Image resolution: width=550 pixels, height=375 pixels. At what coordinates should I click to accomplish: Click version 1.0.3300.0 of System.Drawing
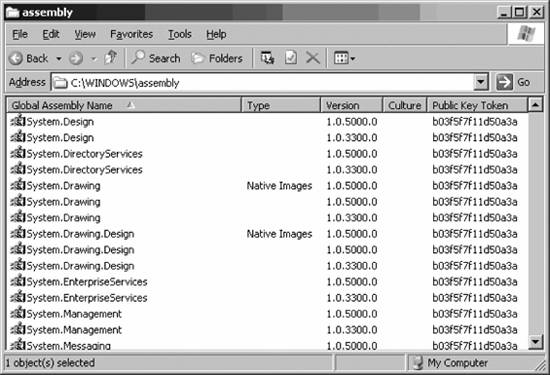[x=352, y=218]
